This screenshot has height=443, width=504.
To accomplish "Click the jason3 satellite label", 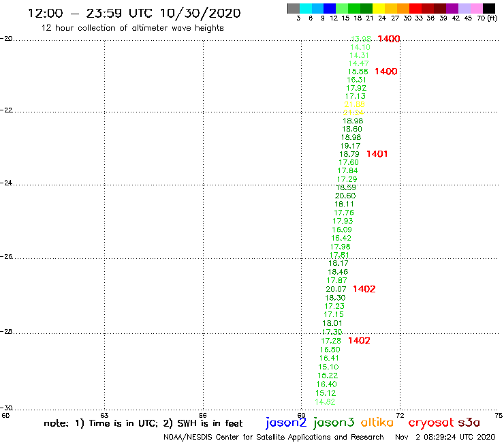I will 334,423.
